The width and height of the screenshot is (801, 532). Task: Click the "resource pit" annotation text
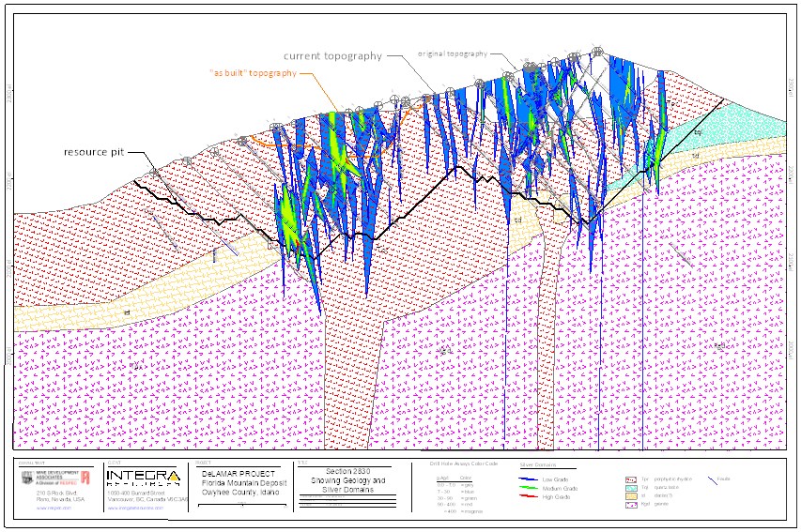(94, 151)
